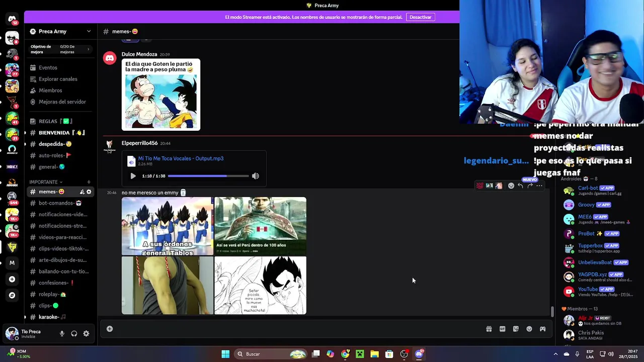Open Windows Start menu
The width and height of the screenshot is (644, 362).
point(225,354)
